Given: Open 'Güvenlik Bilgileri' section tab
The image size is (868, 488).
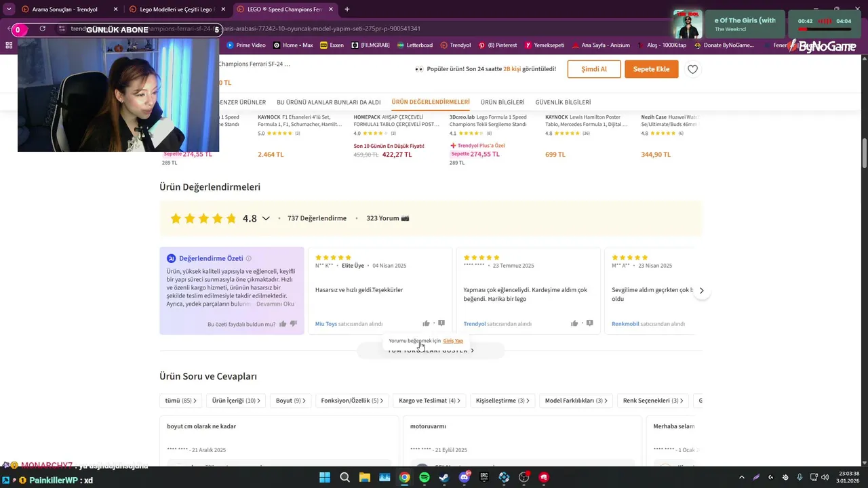Looking at the screenshot, I should coord(563,102).
